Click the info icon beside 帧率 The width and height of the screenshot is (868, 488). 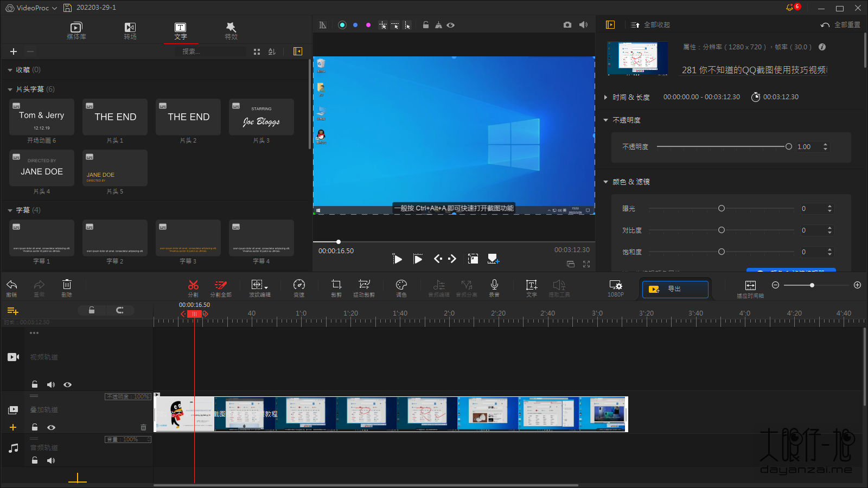tap(822, 47)
